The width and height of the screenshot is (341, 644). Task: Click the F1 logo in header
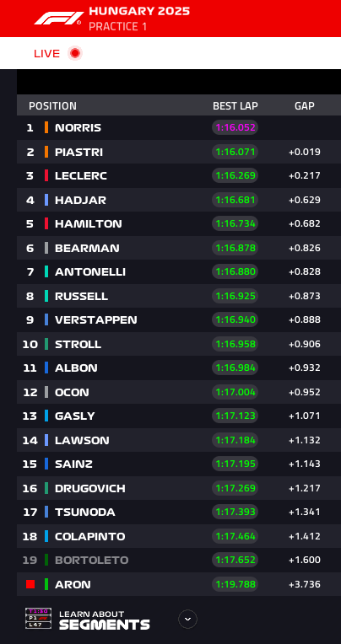[x=59, y=18]
